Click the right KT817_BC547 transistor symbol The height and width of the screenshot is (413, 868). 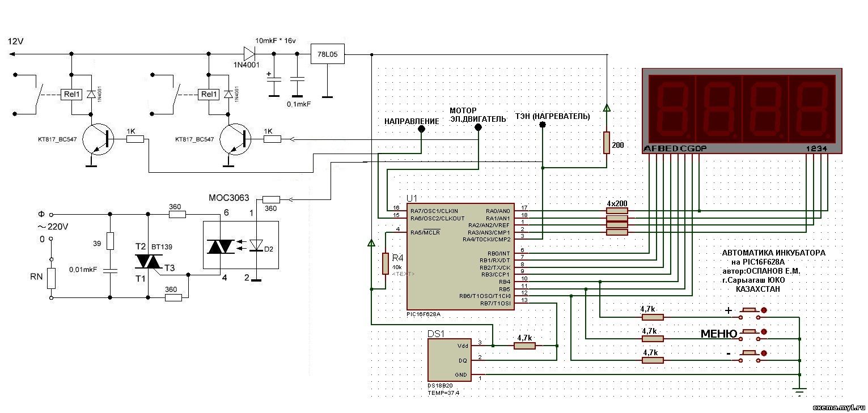(x=236, y=139)
